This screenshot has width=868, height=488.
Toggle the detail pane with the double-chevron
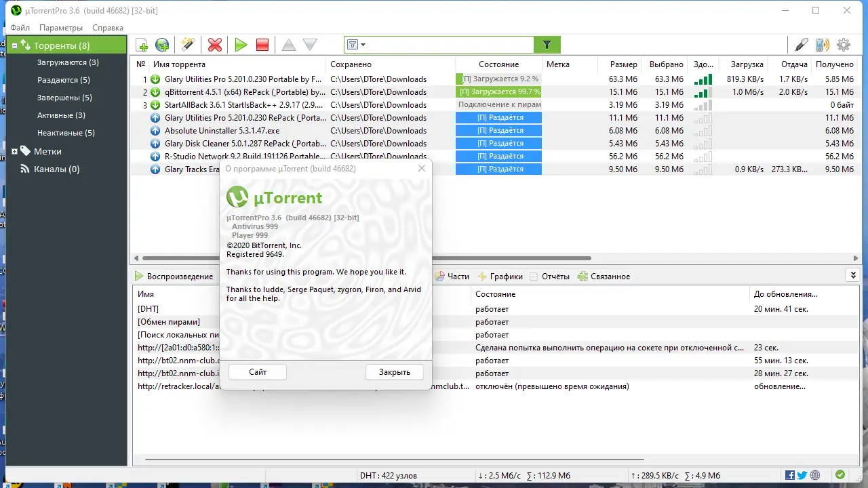coord(852,275)
